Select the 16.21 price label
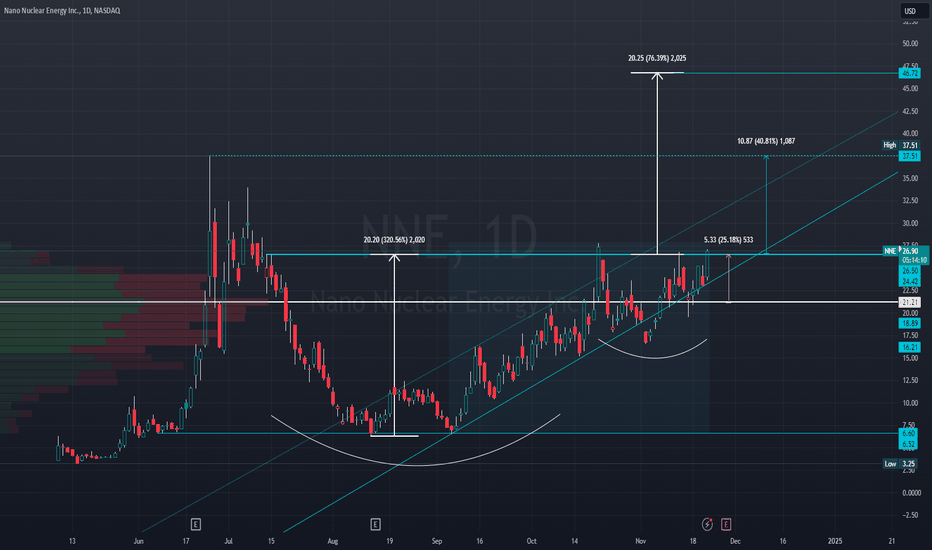This screenshot has height=550, width=932. [909, 347]
